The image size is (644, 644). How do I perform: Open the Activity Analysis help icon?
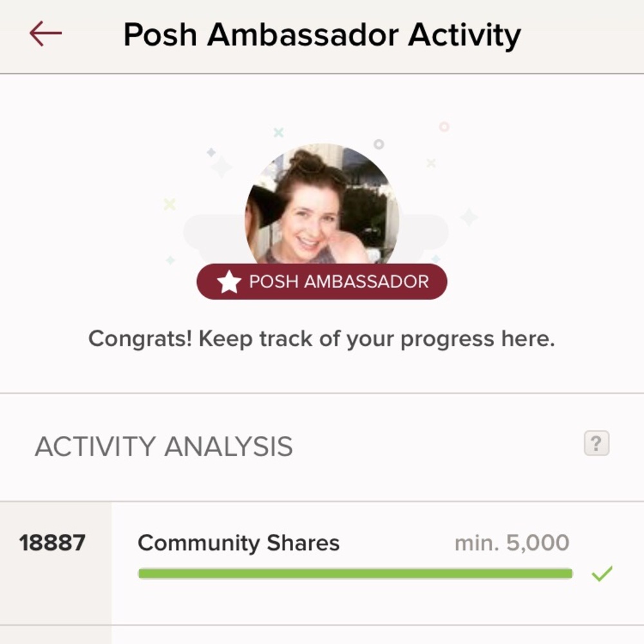(x=597, y=442)
